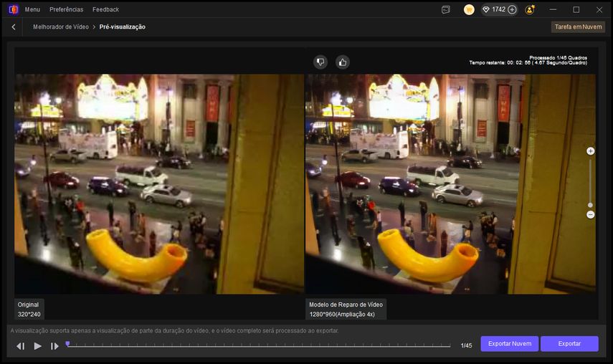Click the Exportar Nuvem button
613x364 pixels.
pyautogui.click(x=509, y=344)
